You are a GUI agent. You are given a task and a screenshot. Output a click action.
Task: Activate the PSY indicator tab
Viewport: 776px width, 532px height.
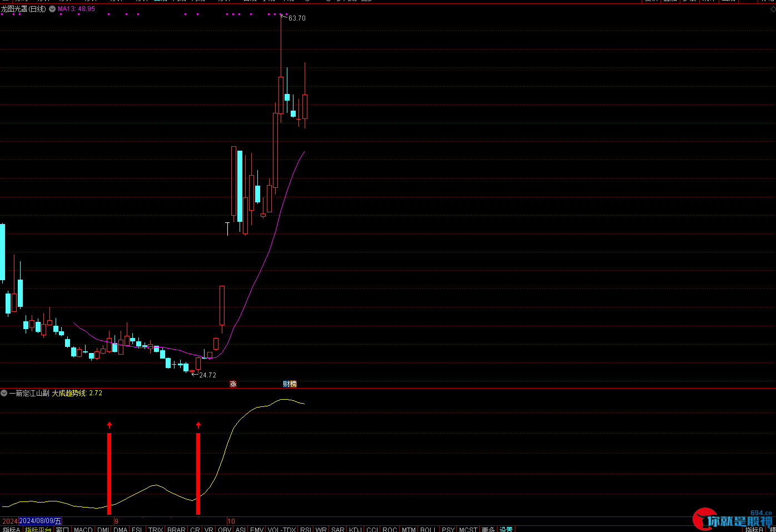(448, 529)
